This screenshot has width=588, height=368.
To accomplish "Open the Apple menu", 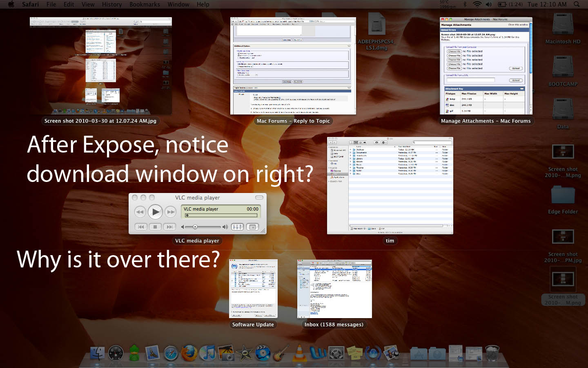I will click(11, 4).
